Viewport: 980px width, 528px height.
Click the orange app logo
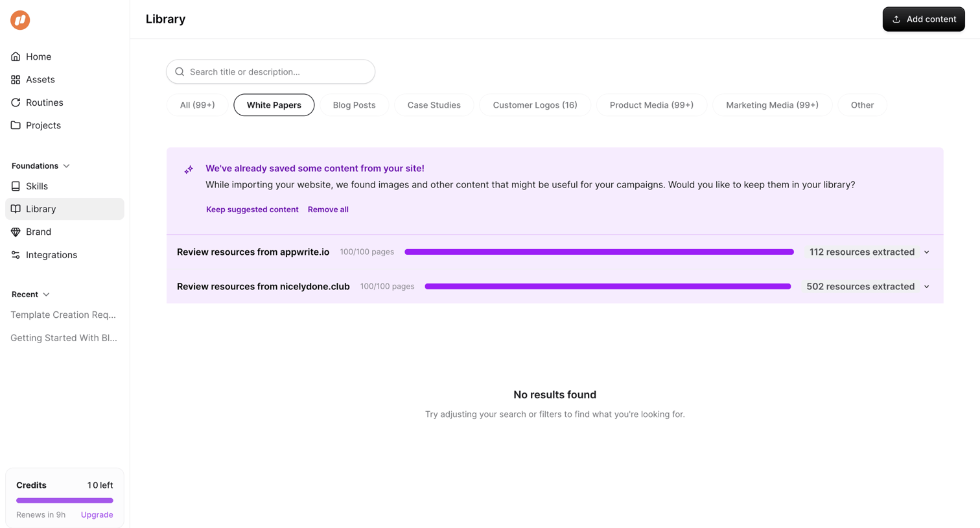point(20,20)
